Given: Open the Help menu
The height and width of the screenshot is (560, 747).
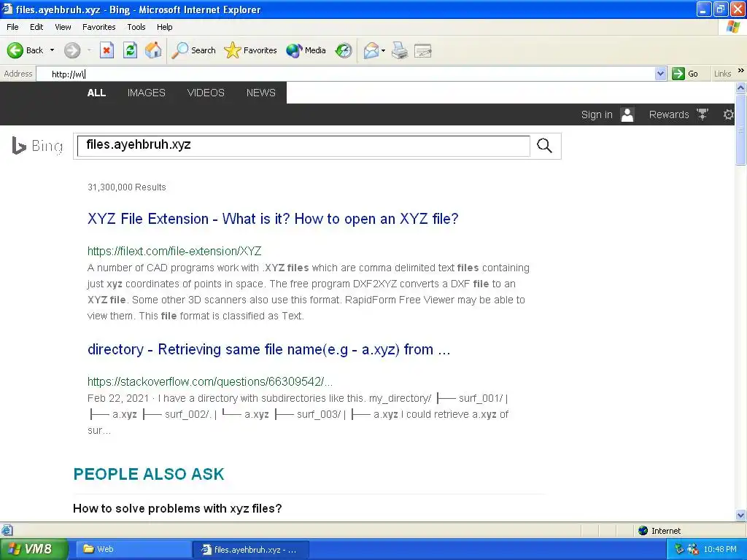Looking at the screenshot, I should coord(164,27).
